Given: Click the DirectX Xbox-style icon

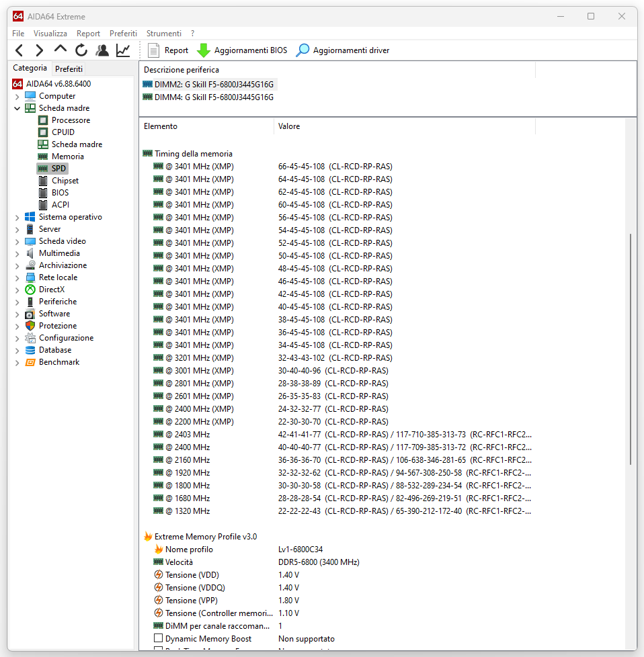Looking at the screenshot, I should pos(30,290).
